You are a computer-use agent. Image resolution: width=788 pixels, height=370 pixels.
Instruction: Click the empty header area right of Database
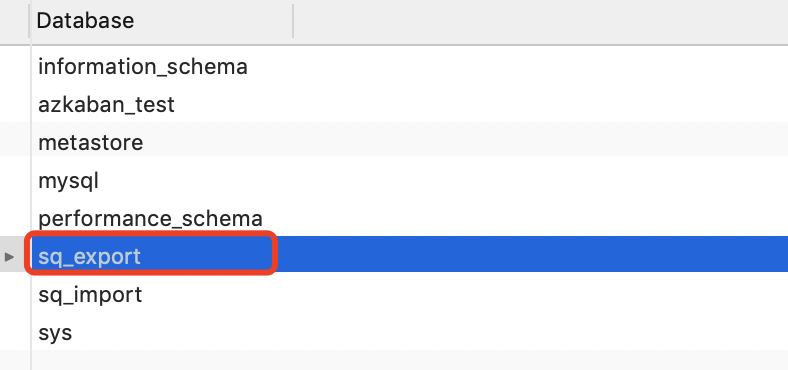(541, 21)
